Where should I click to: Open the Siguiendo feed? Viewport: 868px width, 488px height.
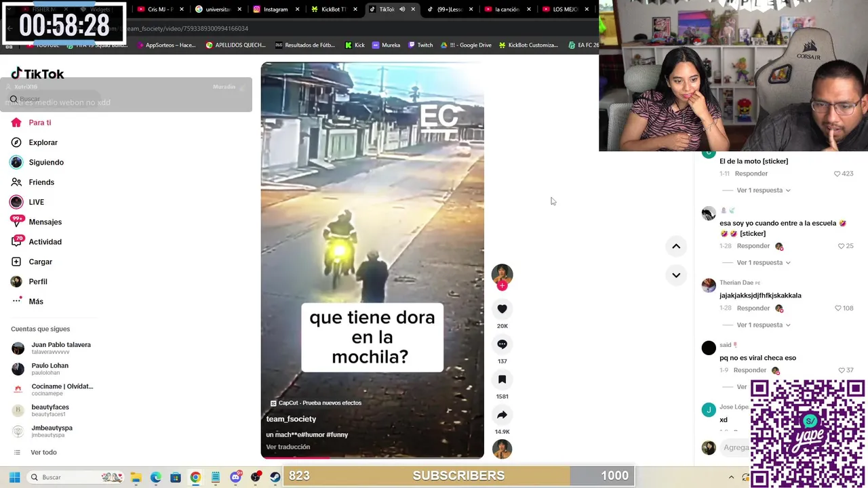37,163
